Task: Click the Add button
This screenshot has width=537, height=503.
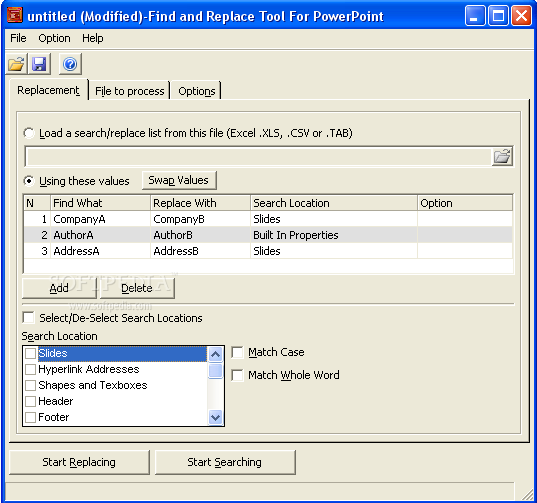Action: (x=59, y=288)
